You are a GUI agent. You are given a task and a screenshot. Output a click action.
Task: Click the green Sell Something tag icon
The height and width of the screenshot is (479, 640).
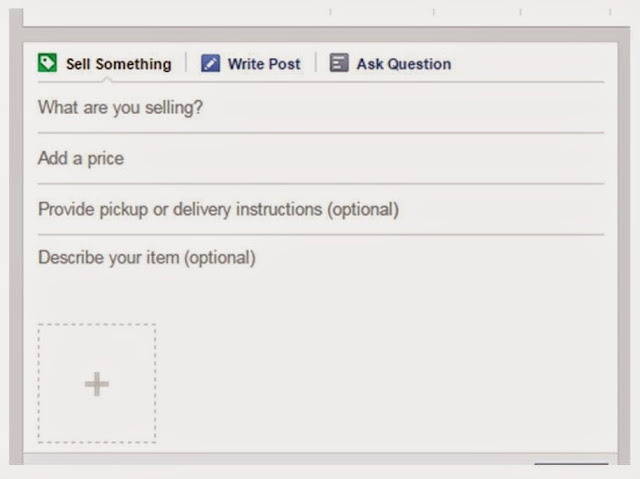47,63
